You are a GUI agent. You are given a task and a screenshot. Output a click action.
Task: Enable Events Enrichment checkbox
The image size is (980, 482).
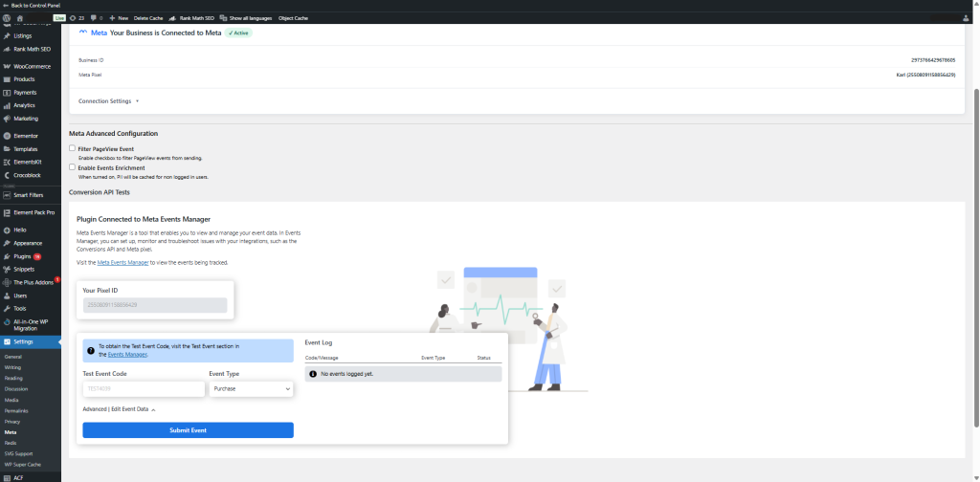coord(73,167)
